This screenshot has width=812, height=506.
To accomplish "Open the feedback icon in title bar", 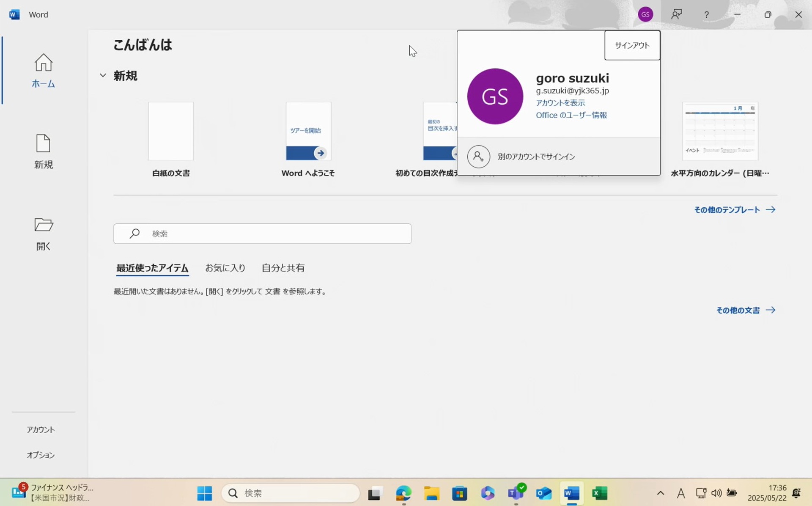I will tap(677, 14).
